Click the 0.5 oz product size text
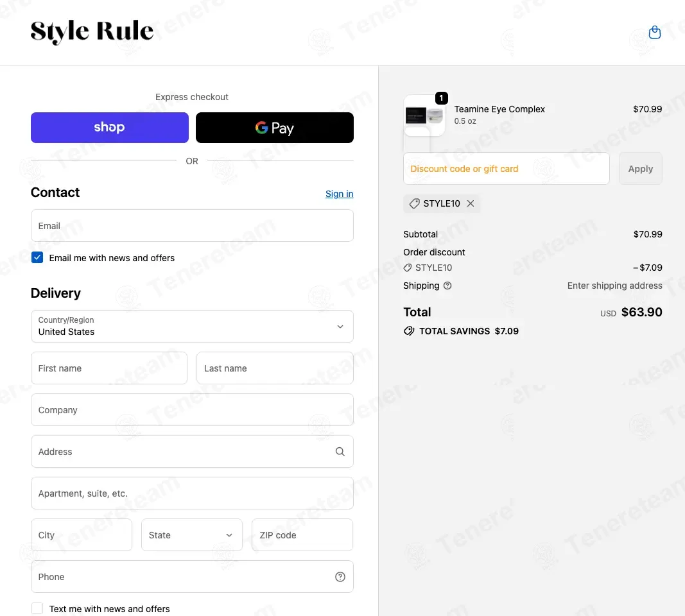 pyautogui.click(x=465, y=121)
